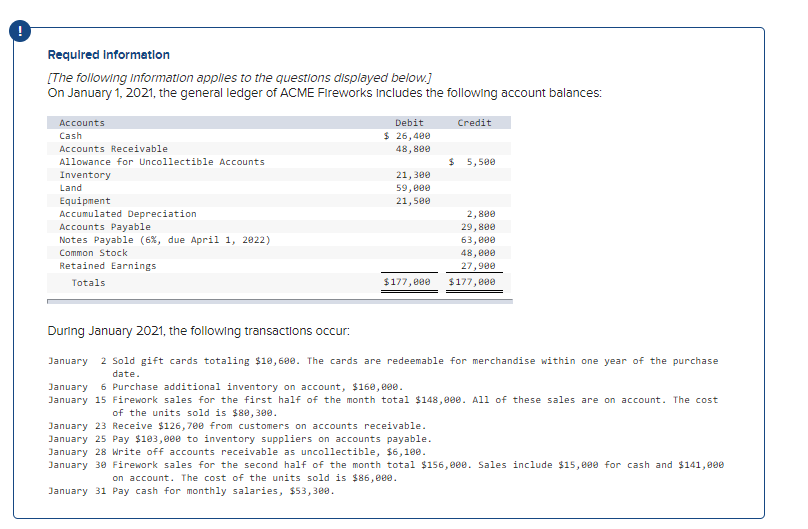Select the Cash account row label

click(x=71, y=135)
